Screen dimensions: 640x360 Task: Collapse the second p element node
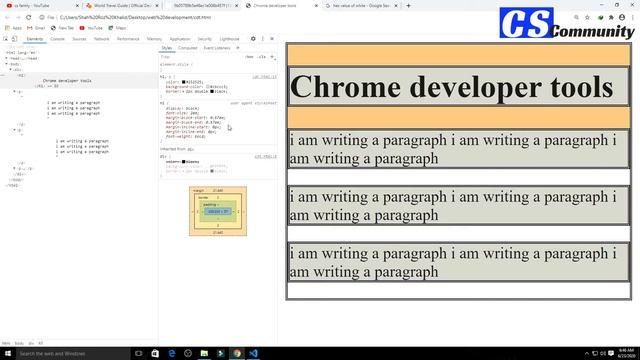15,130
